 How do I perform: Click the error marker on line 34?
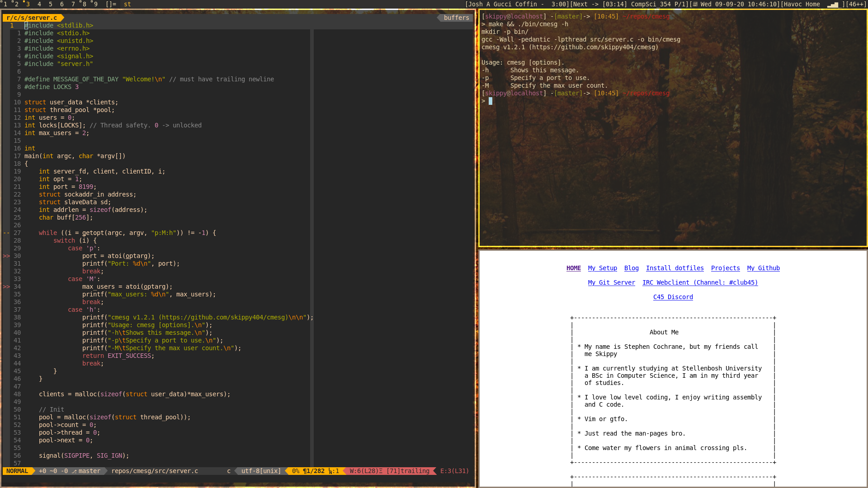[6, 286]
